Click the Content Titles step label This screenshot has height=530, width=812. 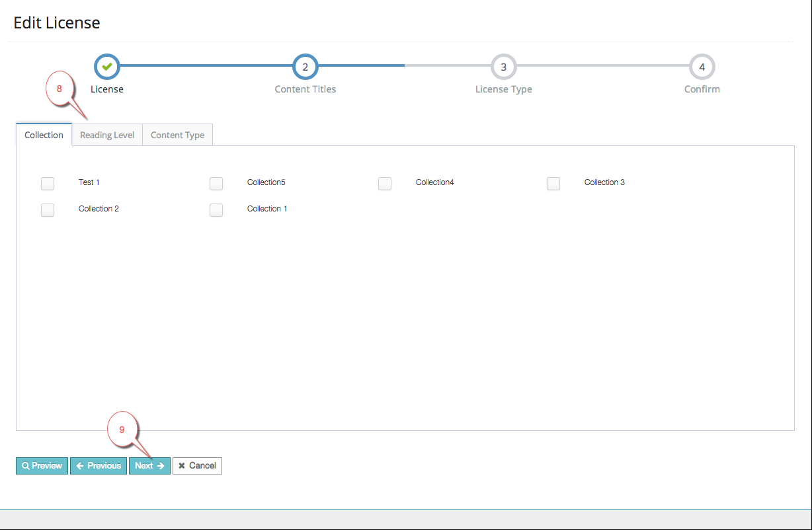(x=305, y=89)
